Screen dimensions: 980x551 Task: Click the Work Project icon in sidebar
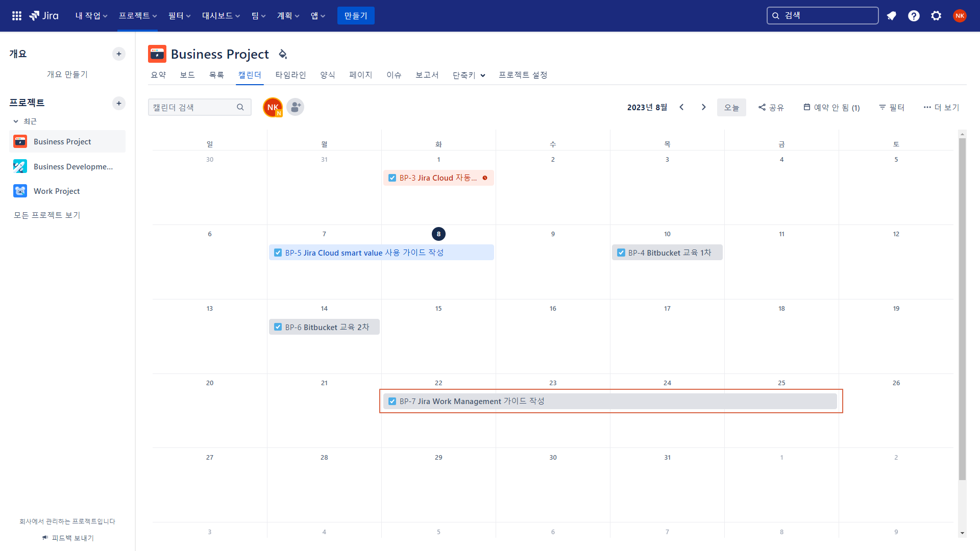(20, 191)
